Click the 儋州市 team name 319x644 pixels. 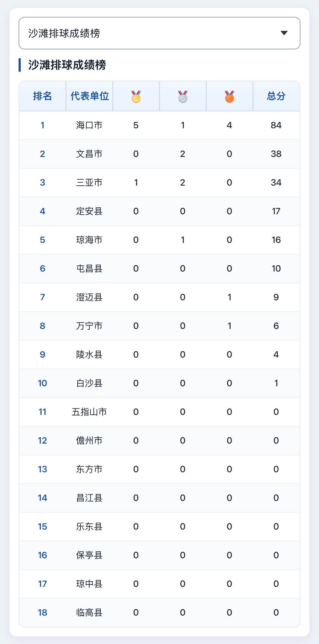coord(89,441)
